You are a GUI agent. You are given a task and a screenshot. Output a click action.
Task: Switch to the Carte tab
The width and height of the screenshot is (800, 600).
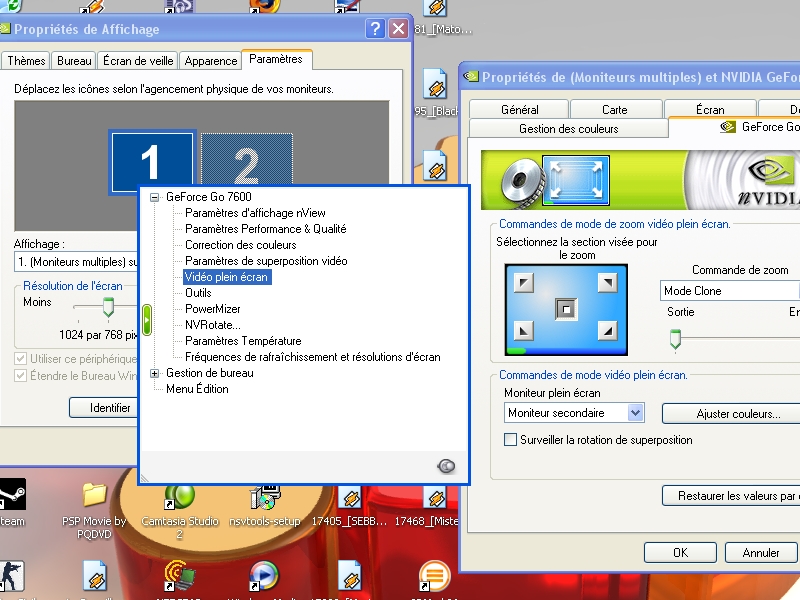(x=615, y=110)
